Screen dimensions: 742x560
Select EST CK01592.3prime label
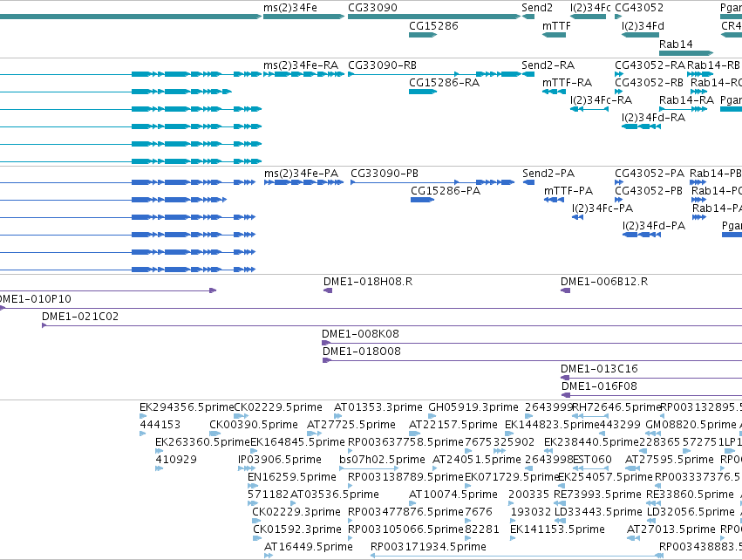297,529
